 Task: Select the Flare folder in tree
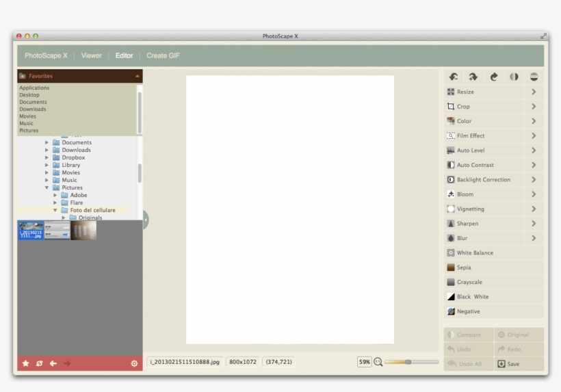77,202
